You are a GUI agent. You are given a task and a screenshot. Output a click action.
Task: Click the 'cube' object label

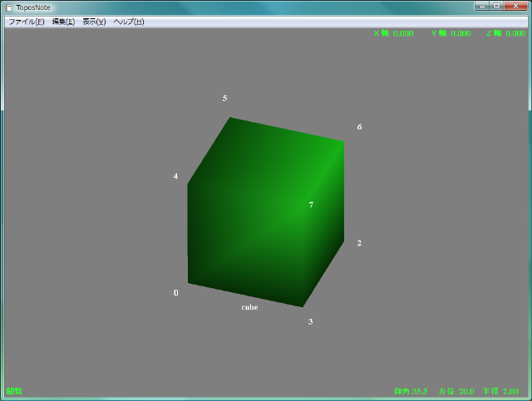point(249,307)
